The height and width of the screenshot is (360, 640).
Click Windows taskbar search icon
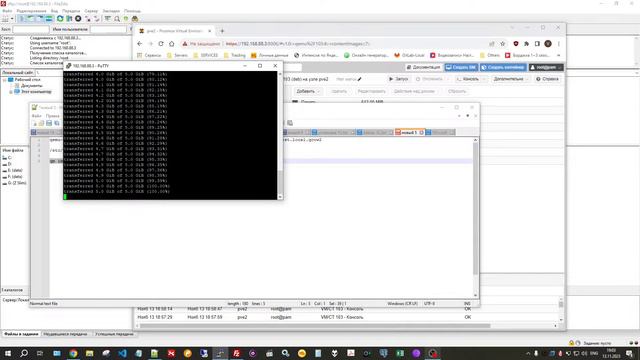point(24,353)
